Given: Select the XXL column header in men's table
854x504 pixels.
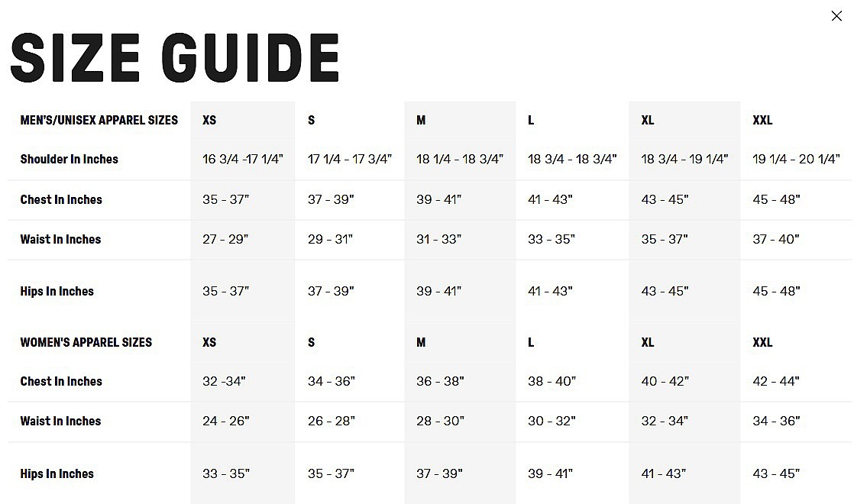Looking at the screenshot, I should [x=762, y=120].
